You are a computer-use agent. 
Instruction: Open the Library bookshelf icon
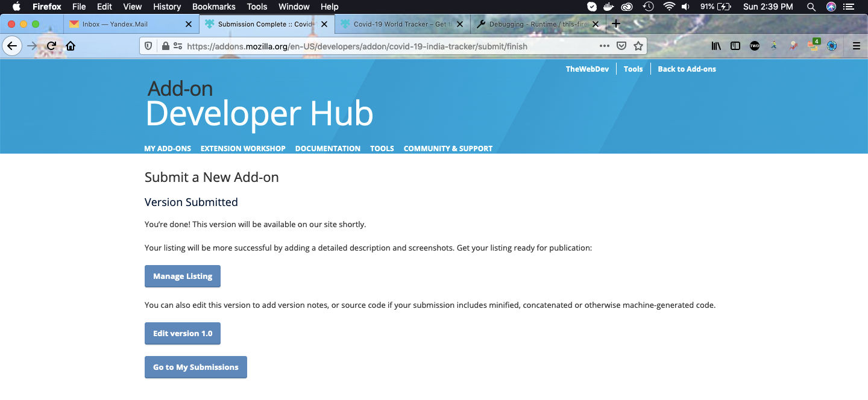(716, 46)
